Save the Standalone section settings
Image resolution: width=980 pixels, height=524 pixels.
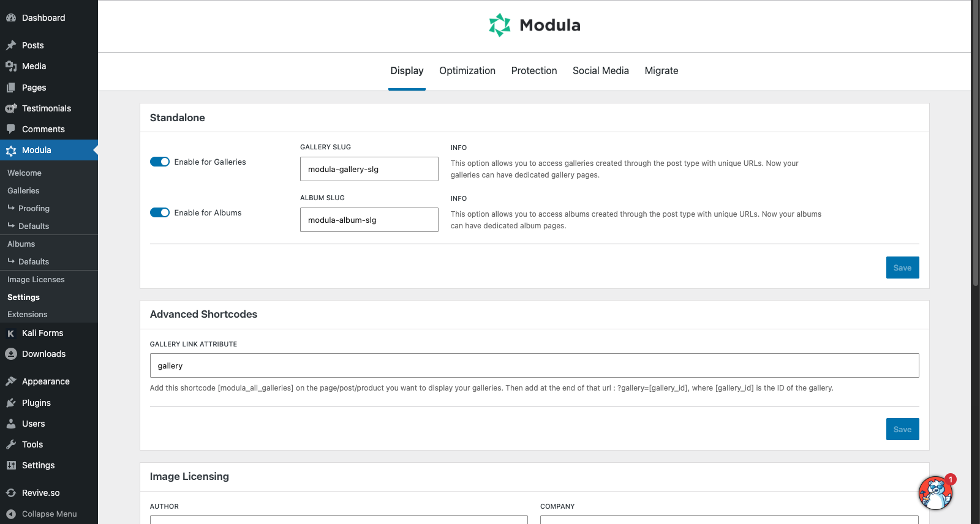(902, 268)
